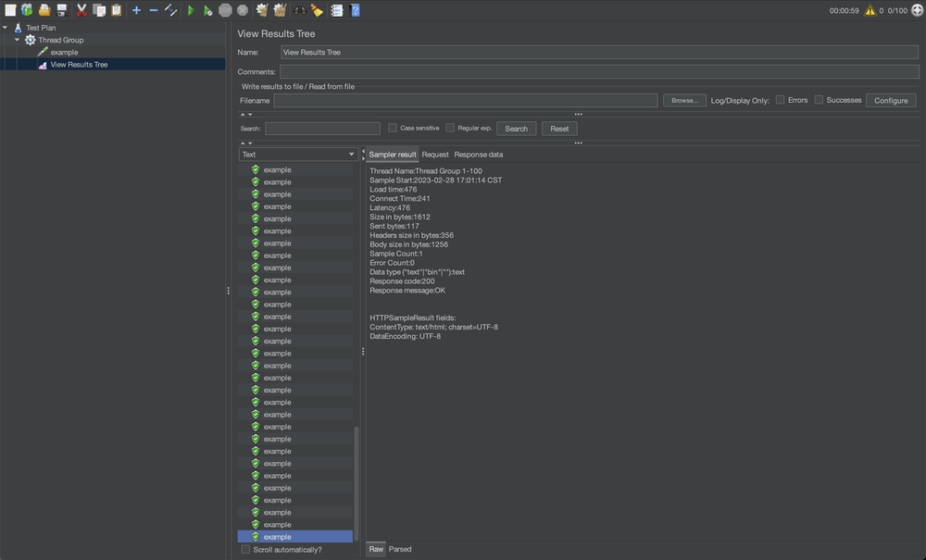Image resolution: width=926 pixels, height=560 pixels.
Task: Open the Help question mark icon
Action: coord(355,10)
